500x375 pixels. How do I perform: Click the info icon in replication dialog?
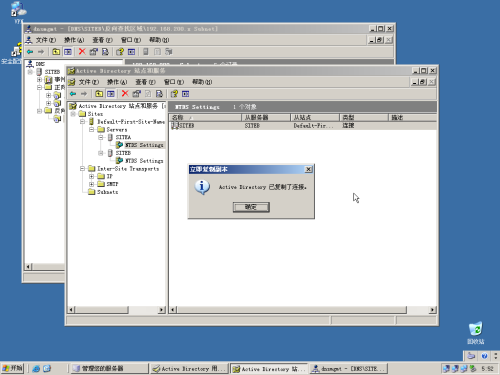[202, 187]
